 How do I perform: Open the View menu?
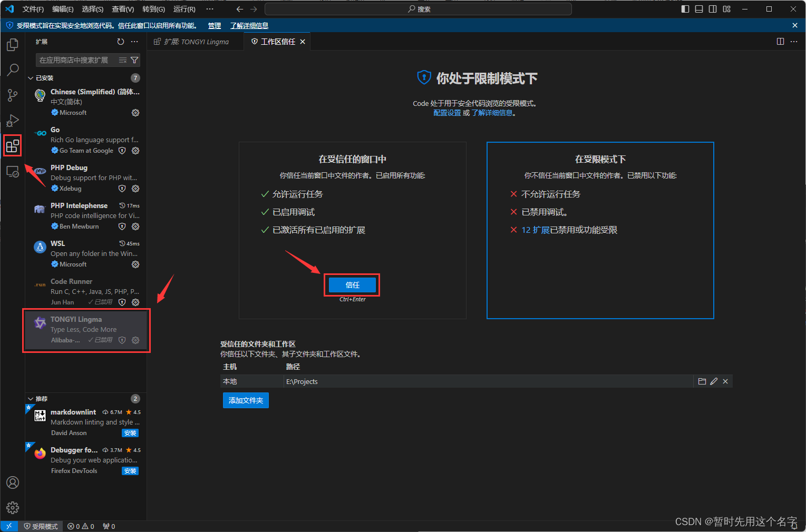tap(123, 9)
